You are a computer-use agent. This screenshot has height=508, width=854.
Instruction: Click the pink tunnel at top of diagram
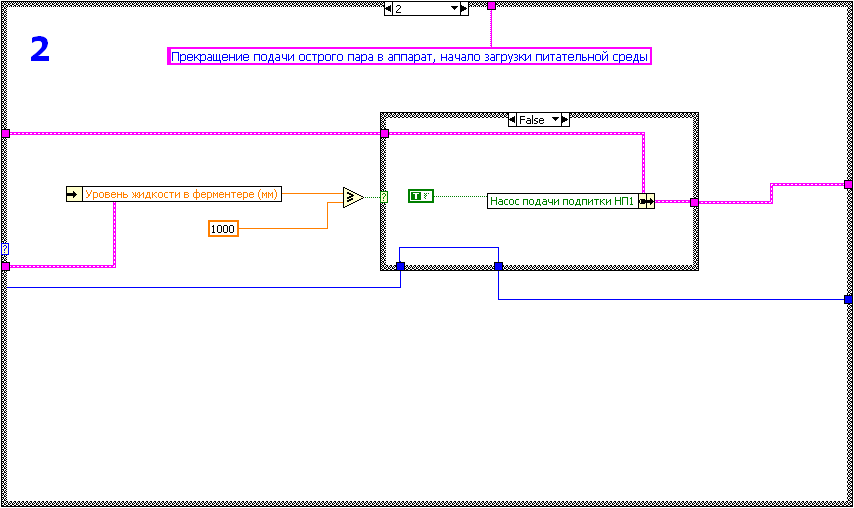tap(491, 6)
